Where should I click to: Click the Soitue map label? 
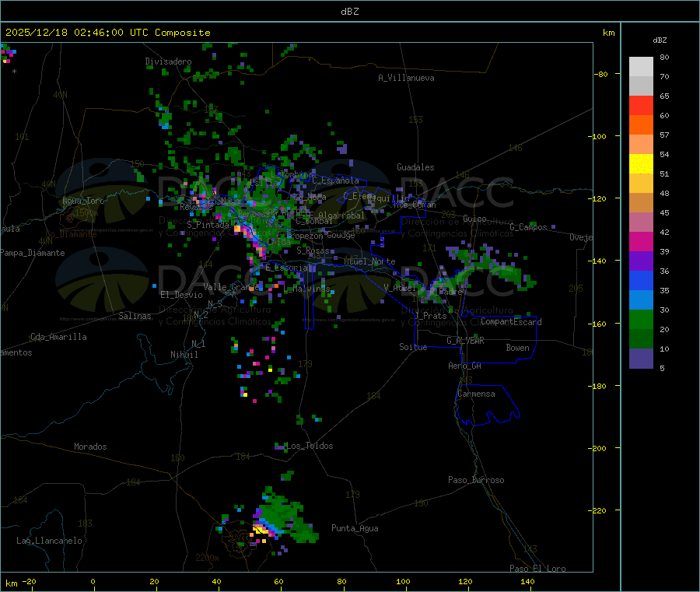413,347
